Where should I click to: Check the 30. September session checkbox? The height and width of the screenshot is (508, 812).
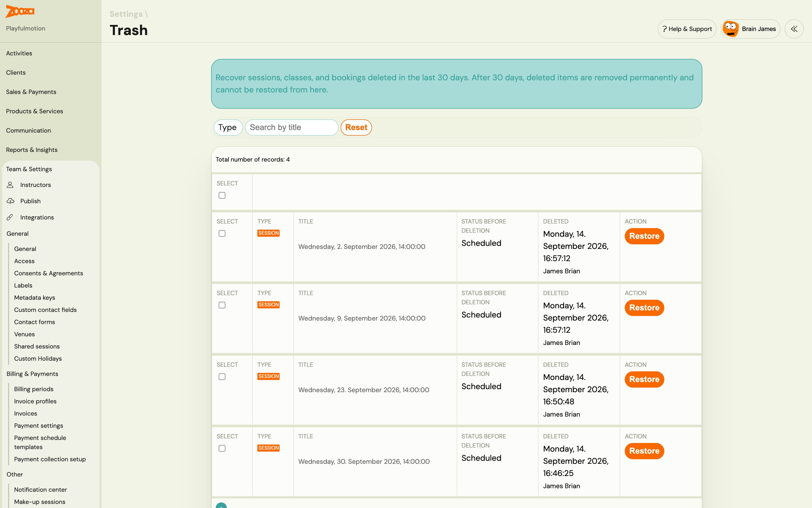tap(222, 448)
